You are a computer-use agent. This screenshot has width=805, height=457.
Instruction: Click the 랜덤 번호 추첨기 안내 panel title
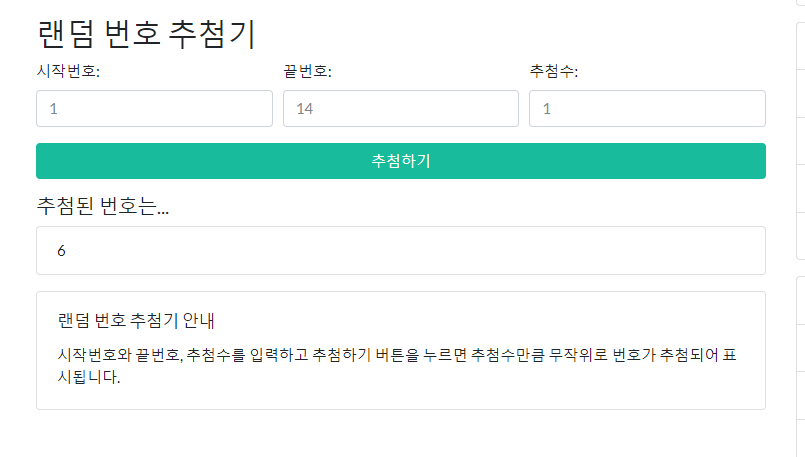pyautogui.click(x=137, y=320)
